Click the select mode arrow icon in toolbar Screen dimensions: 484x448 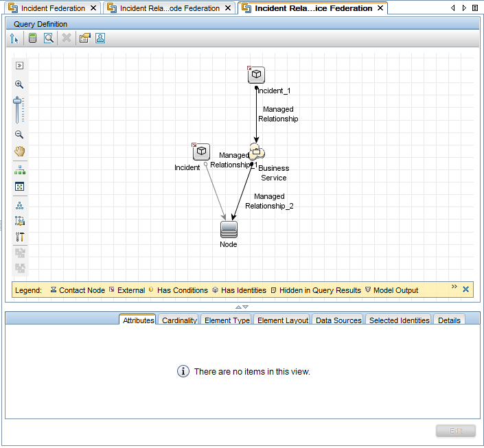(14, 38)
